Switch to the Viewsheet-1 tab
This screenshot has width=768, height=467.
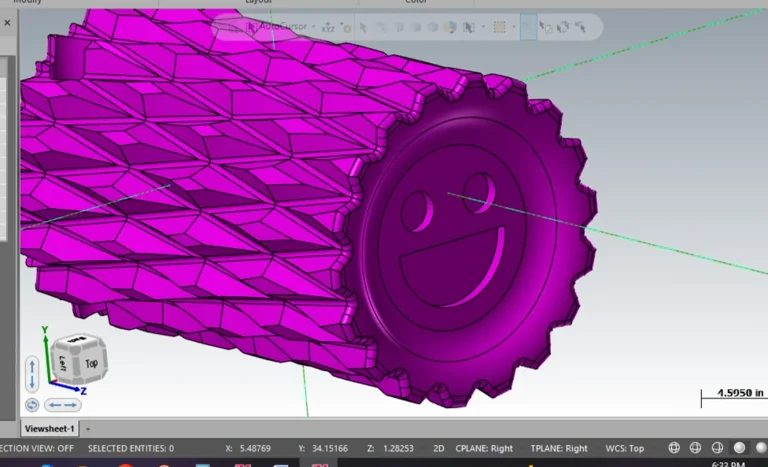point(49,428)
